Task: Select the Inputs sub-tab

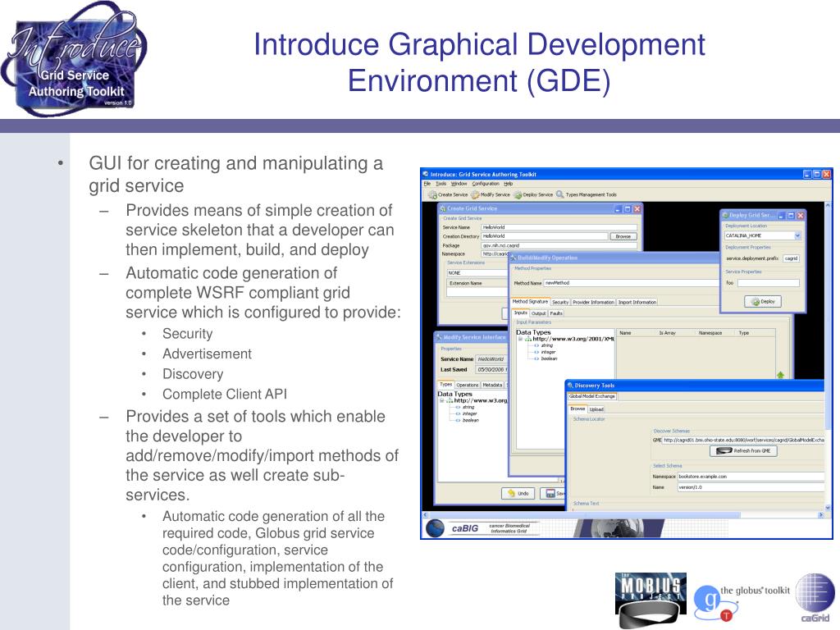Action: [x=521, y=313]
